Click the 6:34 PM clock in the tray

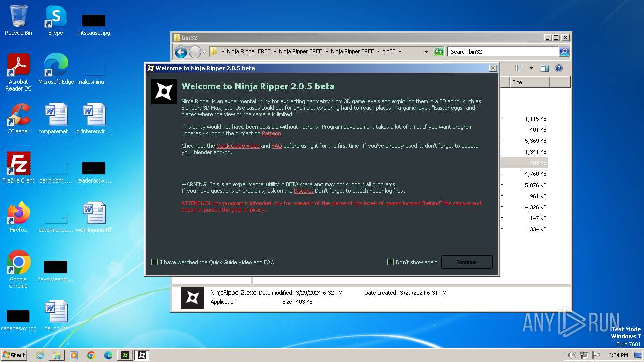tap(618, 355)
